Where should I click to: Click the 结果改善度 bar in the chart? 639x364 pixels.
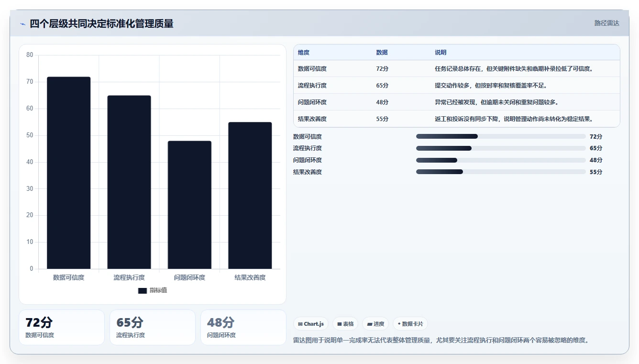pyautogui.click(x=250, y=196)
